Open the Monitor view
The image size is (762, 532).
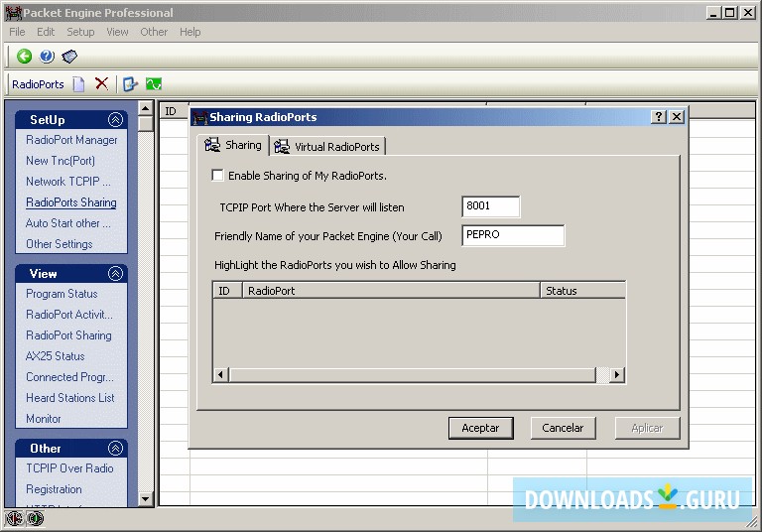(x=44, y=419)
